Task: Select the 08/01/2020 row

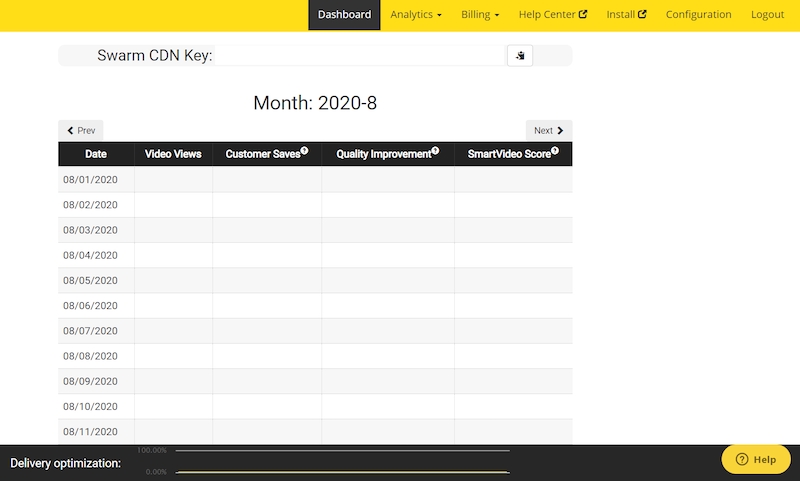Action: [90, 180]
